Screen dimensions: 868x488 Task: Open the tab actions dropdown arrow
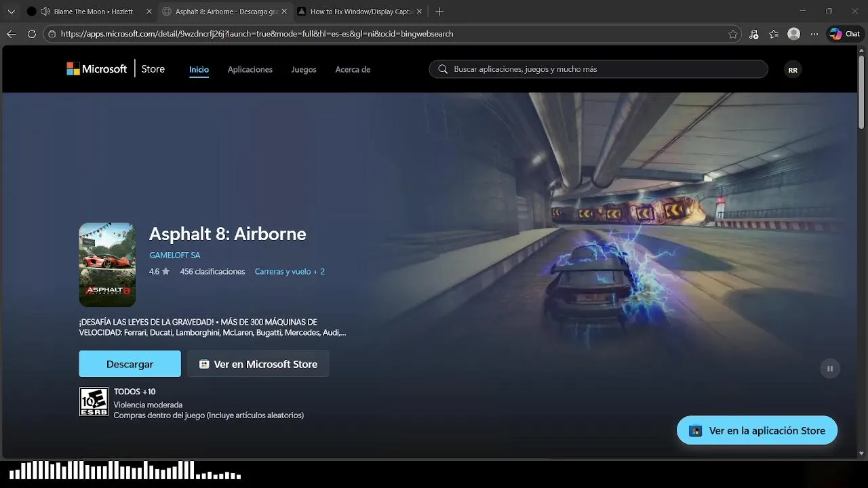(x=11, y=12)
